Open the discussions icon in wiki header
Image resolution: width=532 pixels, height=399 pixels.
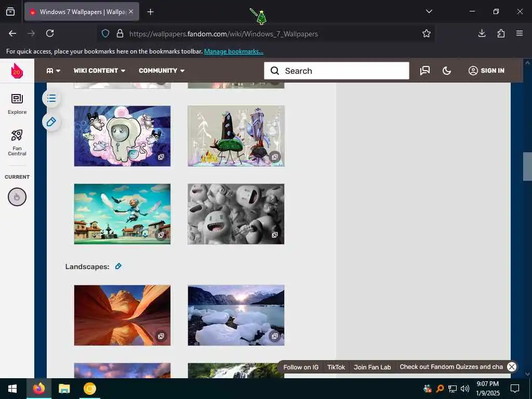tap(425, 71)
